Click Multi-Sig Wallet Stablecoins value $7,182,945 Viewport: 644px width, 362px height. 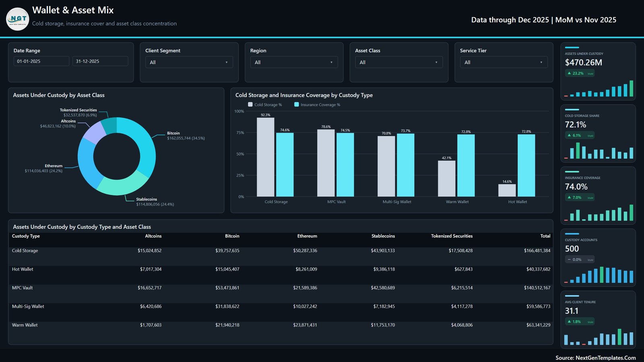384,306
